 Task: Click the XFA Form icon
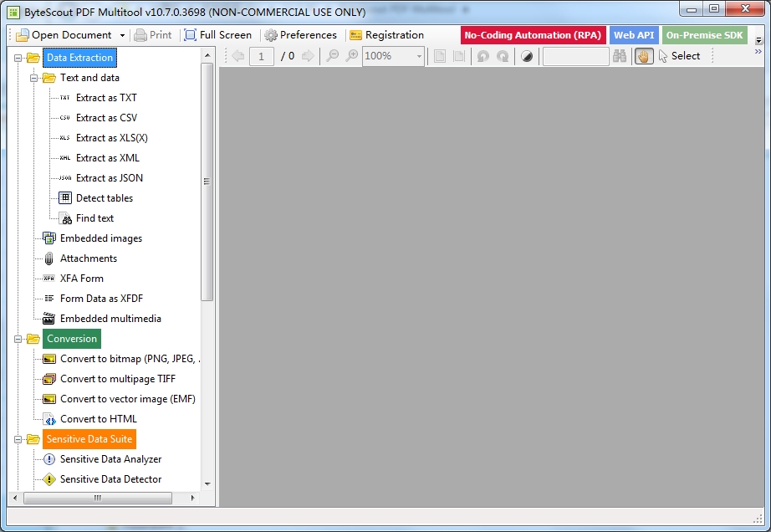49,279
